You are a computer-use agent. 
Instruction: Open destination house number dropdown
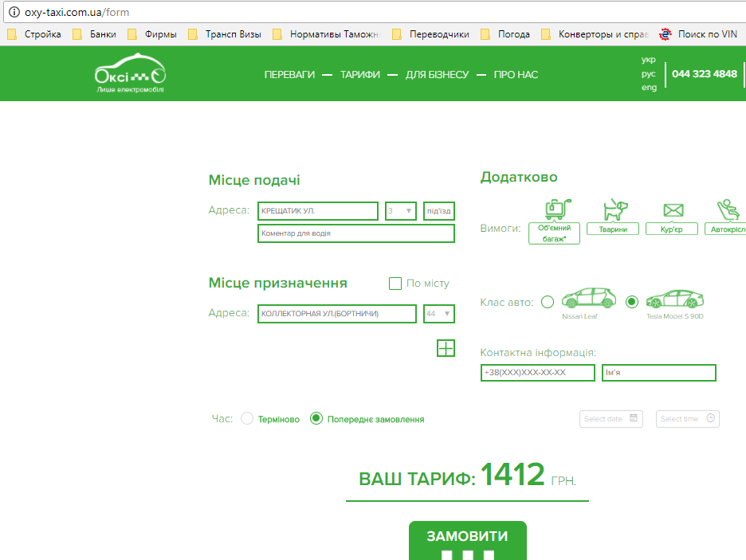440,314
